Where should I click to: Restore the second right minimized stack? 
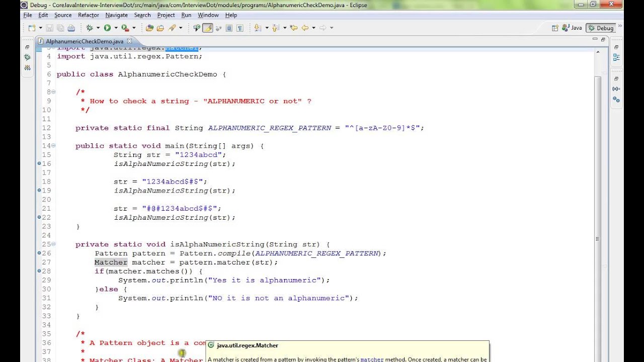616,79
